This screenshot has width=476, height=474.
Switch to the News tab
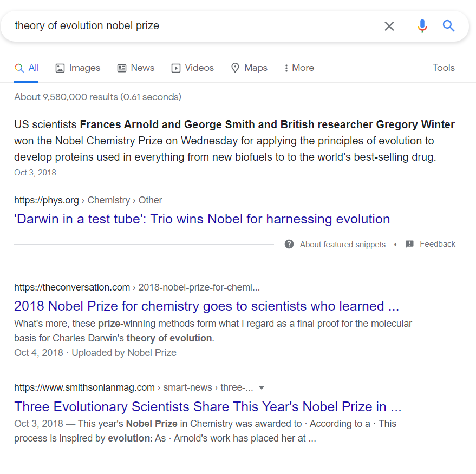[136, 68]
